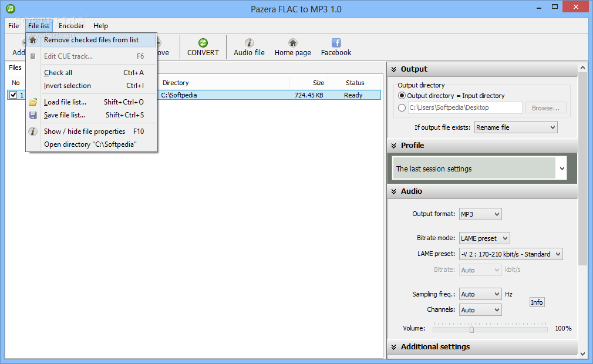Open the Channels dropdown
The image size is (593, 364).
click(x=480, y=310)
